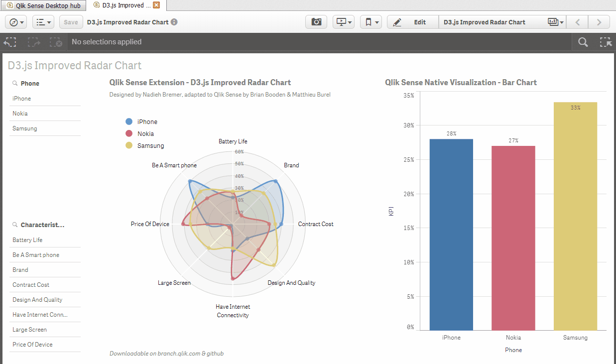Click Downloadable on branch.qlik.com footnote

click(166, 354)
